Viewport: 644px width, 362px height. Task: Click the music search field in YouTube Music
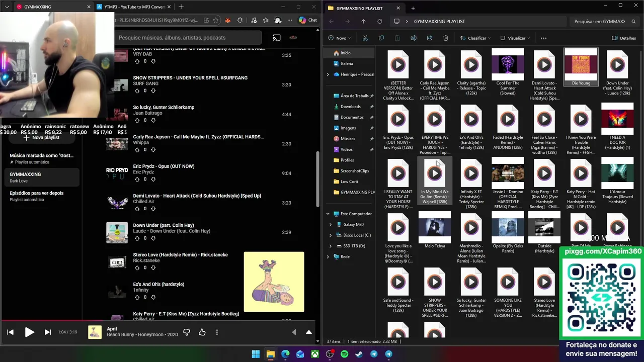188,38
